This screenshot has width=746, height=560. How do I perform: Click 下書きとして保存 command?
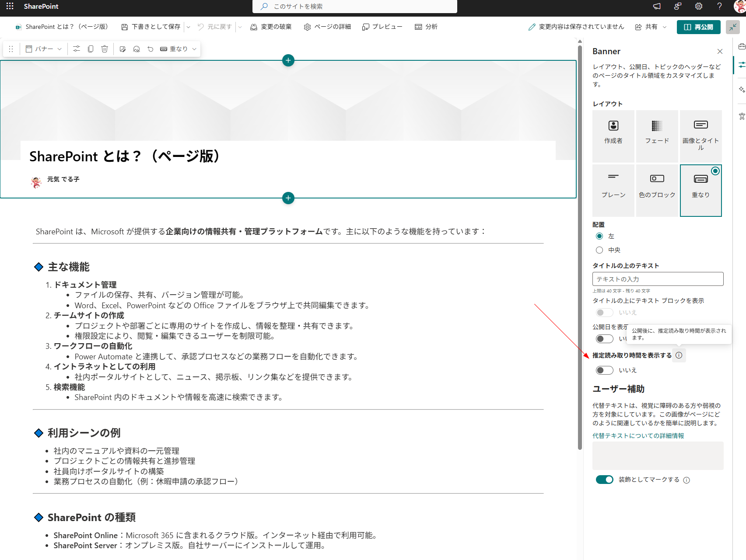[x=151, y=27]
